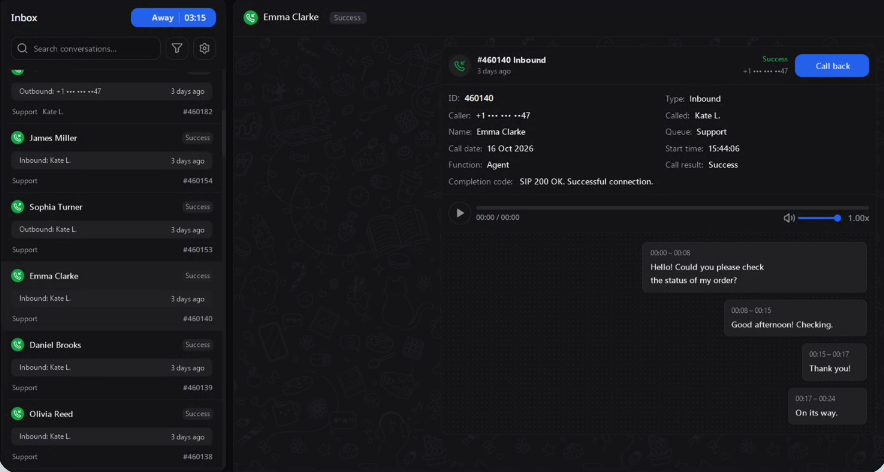
Task: Click conversation ID #460182
Action: point(197,112)
